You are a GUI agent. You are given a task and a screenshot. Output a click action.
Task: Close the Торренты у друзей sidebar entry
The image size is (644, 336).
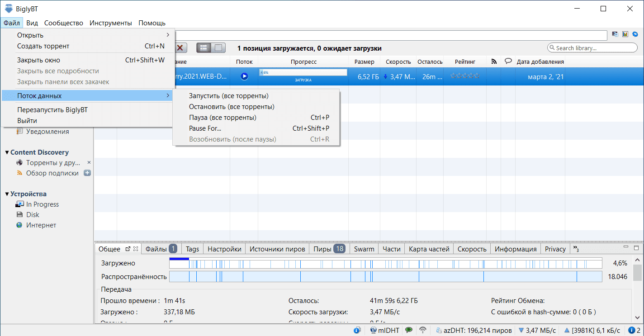tap(89, 162)
